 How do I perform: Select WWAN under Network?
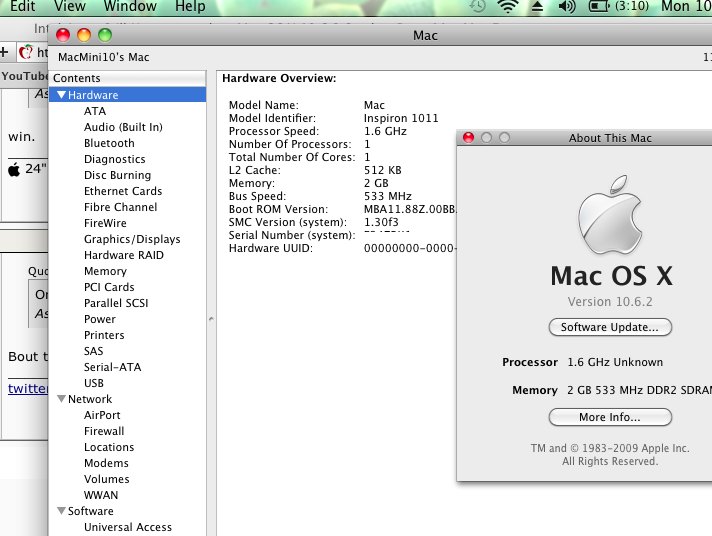[101, 495]
